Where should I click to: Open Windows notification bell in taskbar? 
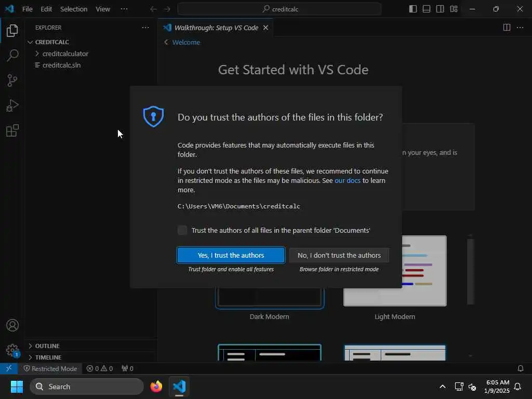(x=518, y=387)
